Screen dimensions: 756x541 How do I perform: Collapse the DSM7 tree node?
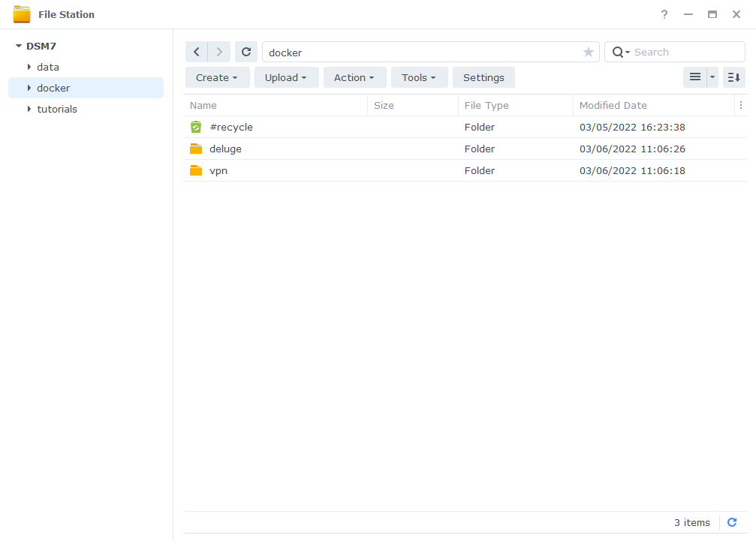[x=19, y=47]
